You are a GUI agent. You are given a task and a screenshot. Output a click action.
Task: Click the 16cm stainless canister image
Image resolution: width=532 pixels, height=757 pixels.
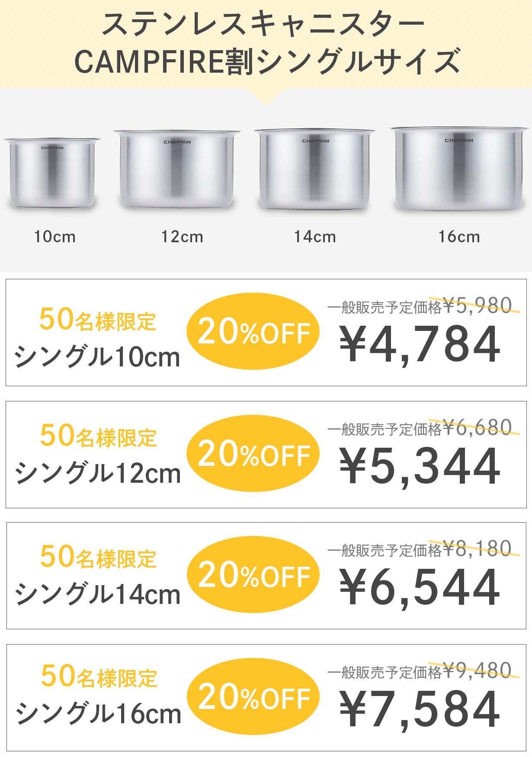[459, 169]
